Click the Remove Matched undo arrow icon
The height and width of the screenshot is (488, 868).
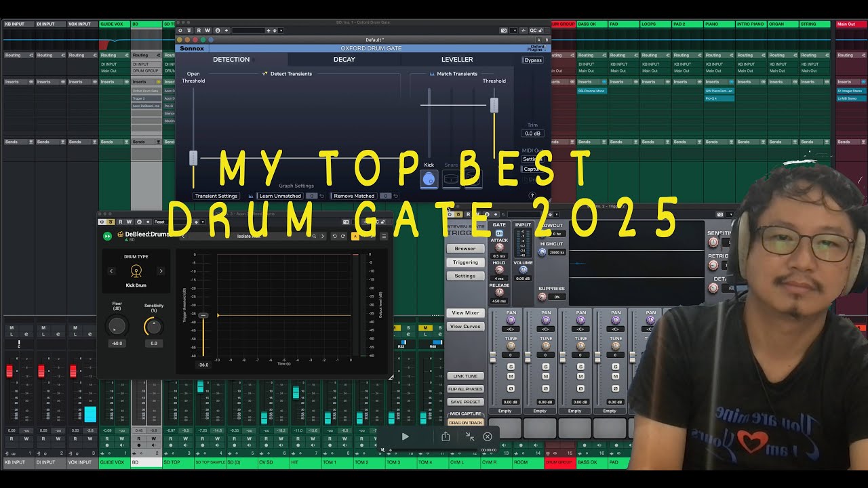coord(396,196)
